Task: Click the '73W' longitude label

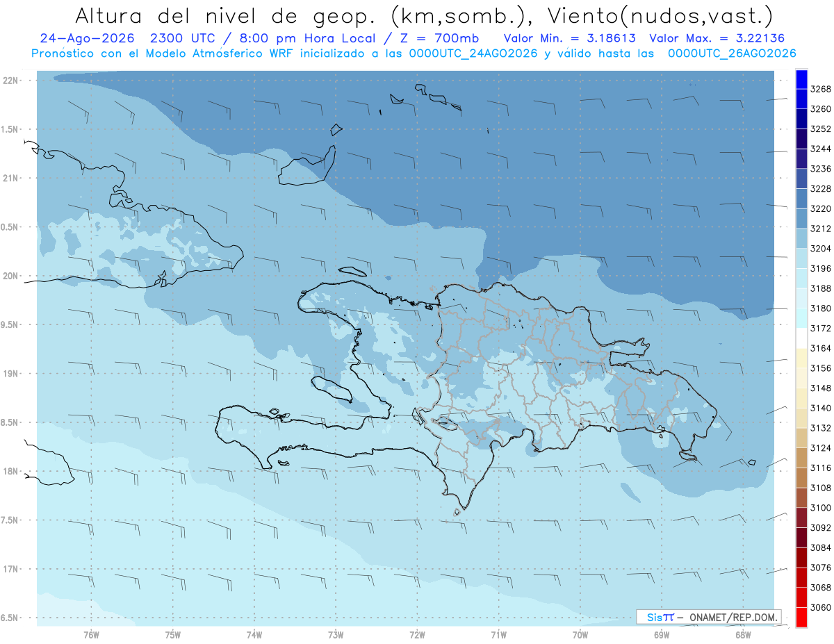Action: [336, 634]
